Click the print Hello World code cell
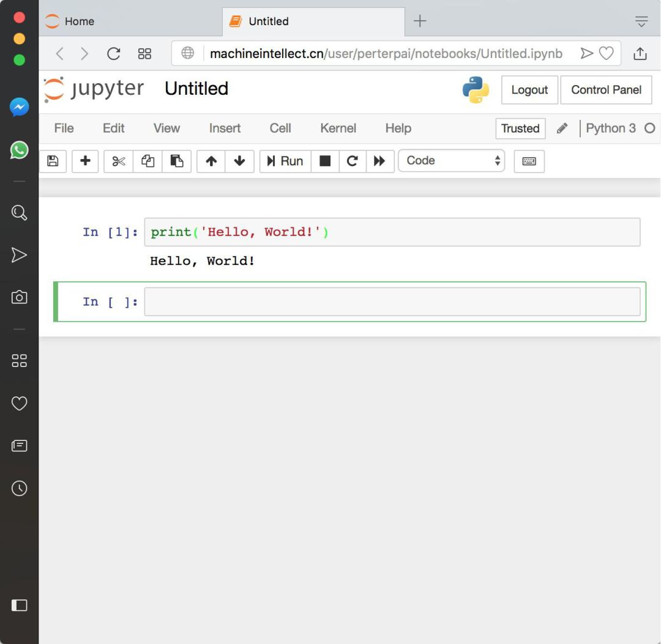Screen dimensions: 661x644 (392, 232)
